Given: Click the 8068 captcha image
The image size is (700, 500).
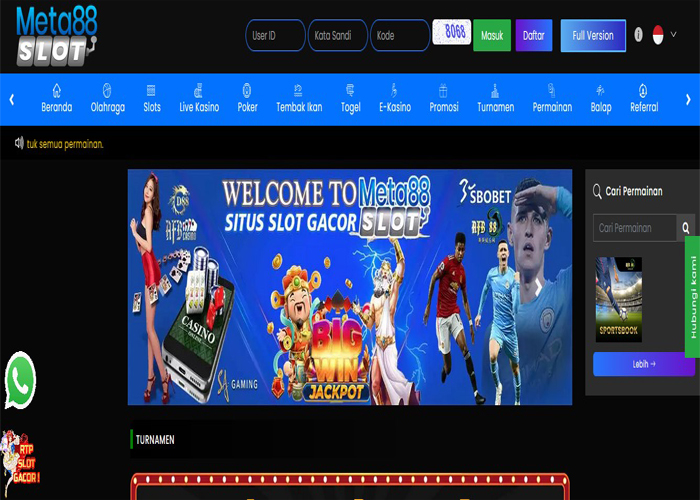Looking at the screenshot, I should point(452,32).
